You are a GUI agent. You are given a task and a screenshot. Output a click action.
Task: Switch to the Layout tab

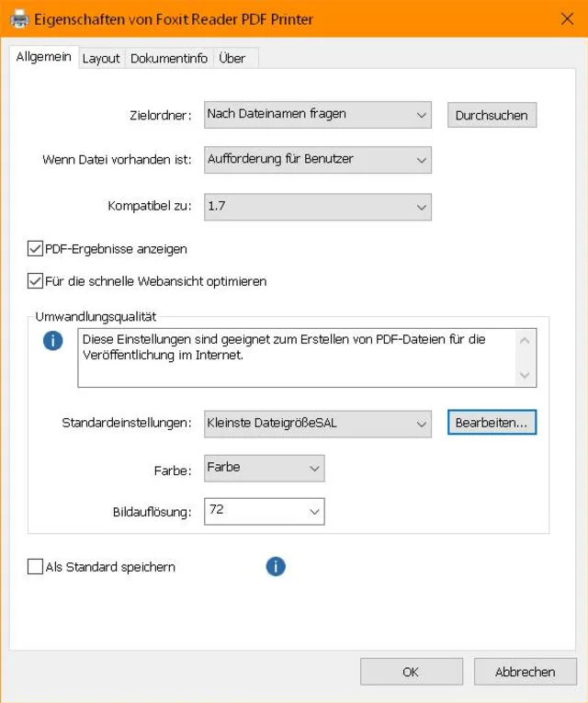(101, 58)
